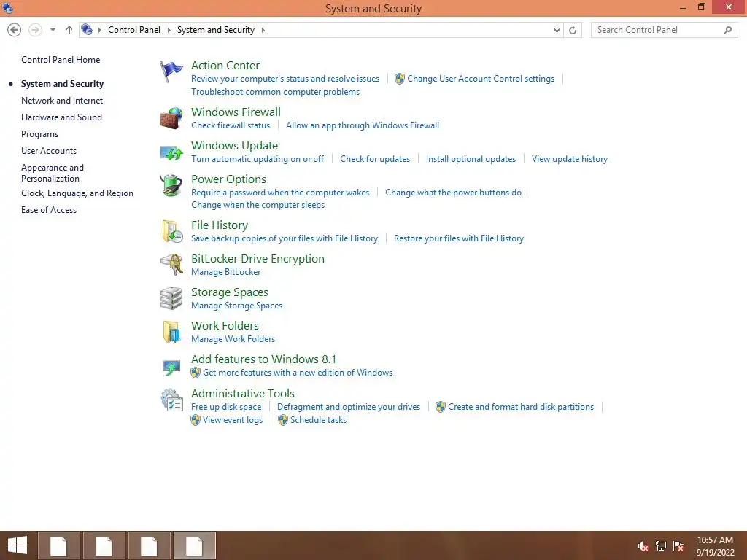Open the Windows Start button
The width and height of the screenshot is (747, 560).
(18, 545)
